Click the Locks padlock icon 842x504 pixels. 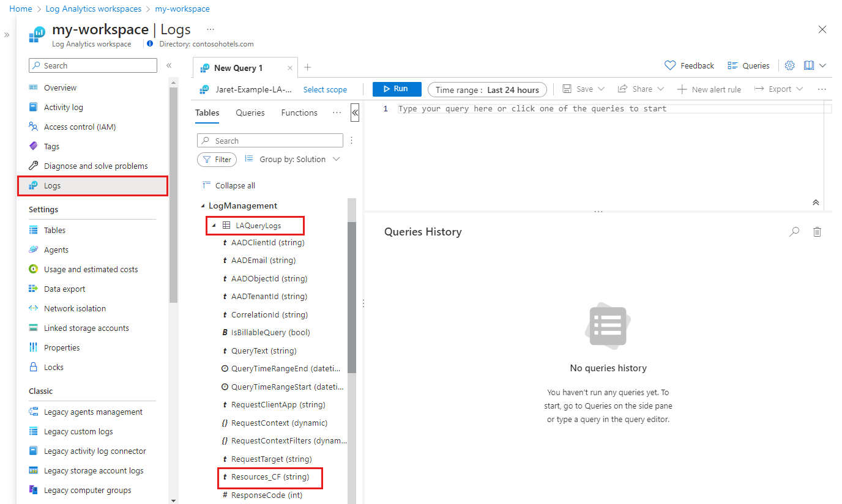34,367
